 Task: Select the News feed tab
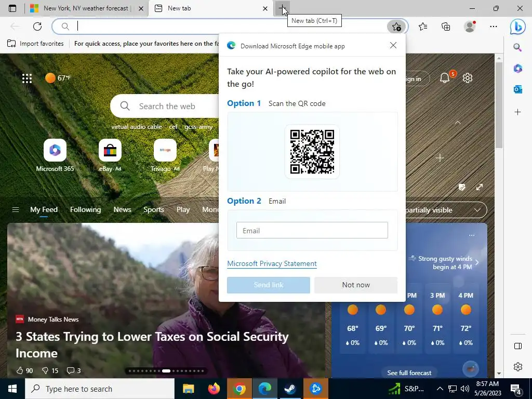click(122, 210)
